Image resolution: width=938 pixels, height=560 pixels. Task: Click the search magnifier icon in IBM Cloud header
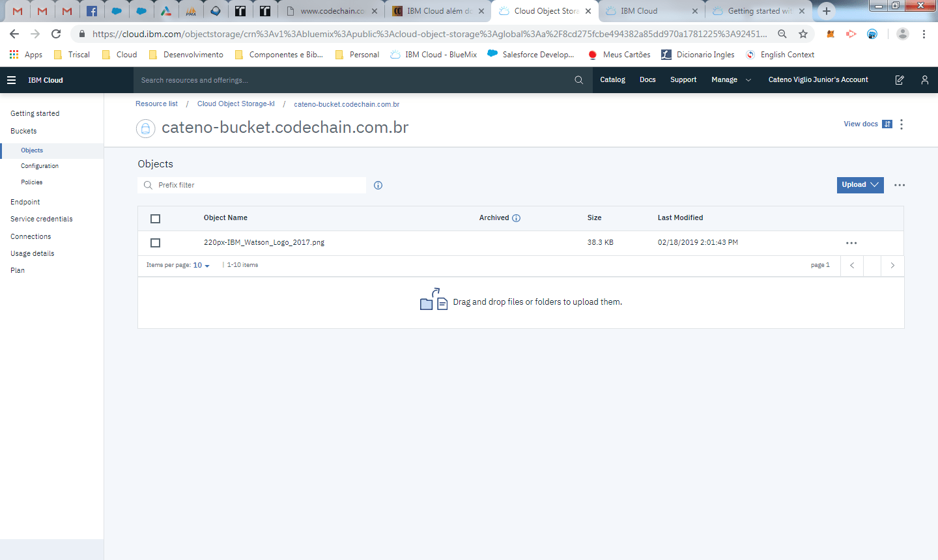[x=578, y=80]
